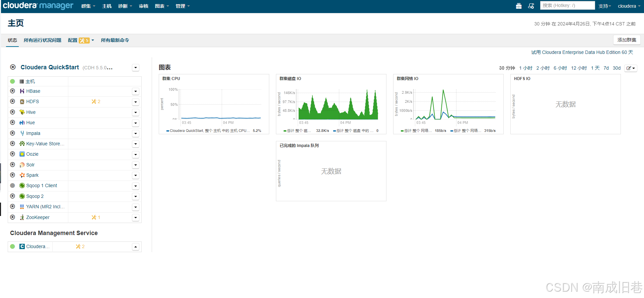Open HDFS configuration issues wrench 2

point(96,101)
